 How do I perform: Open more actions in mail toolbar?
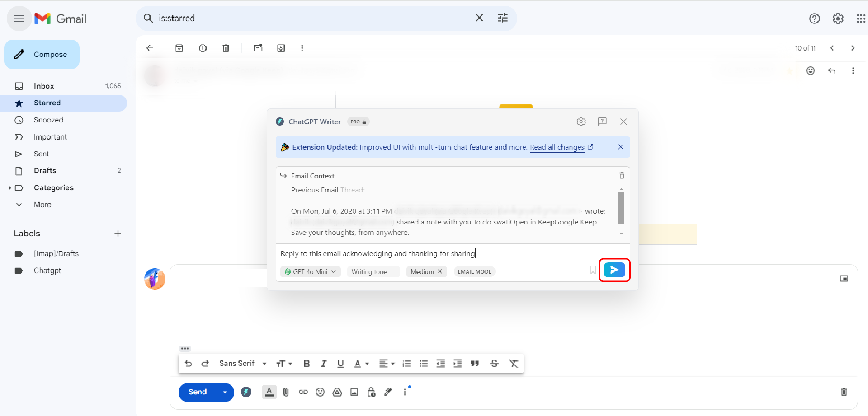pos(302,48)
